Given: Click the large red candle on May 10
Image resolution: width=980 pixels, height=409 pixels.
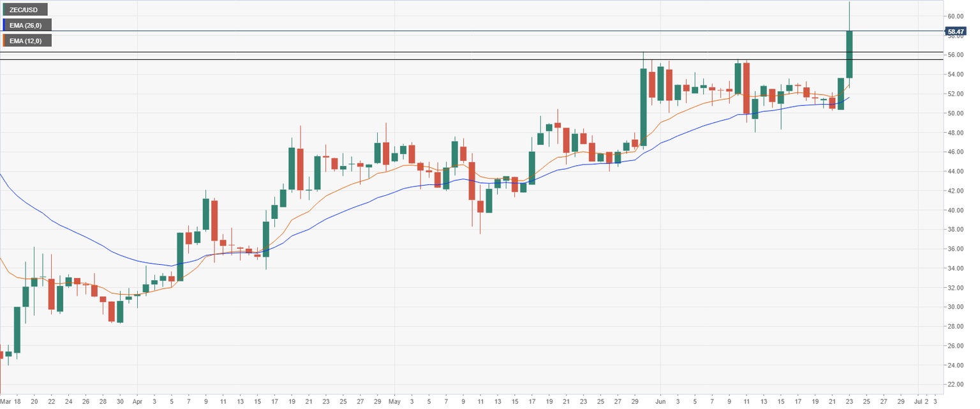Looking at the screenshot, I should (x=472, y=181).
